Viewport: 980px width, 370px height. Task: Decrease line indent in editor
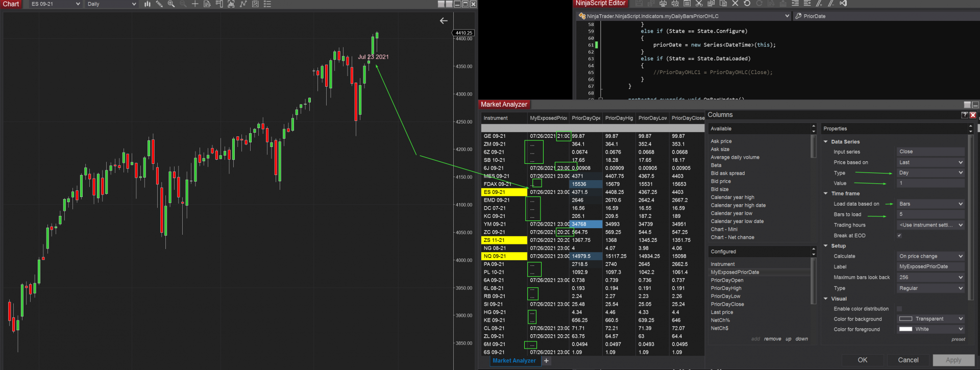795,4
